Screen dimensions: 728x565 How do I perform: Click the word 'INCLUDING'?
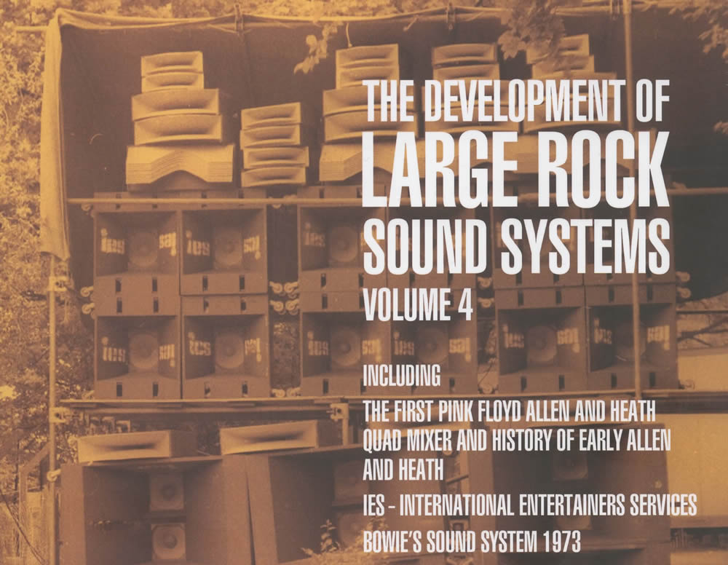click(402, 376)
